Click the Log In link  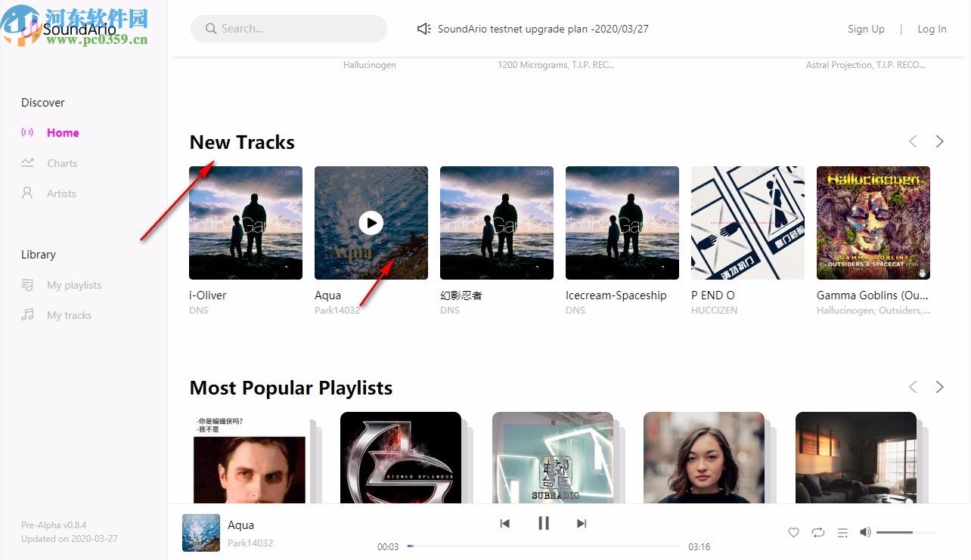(932, 29)
